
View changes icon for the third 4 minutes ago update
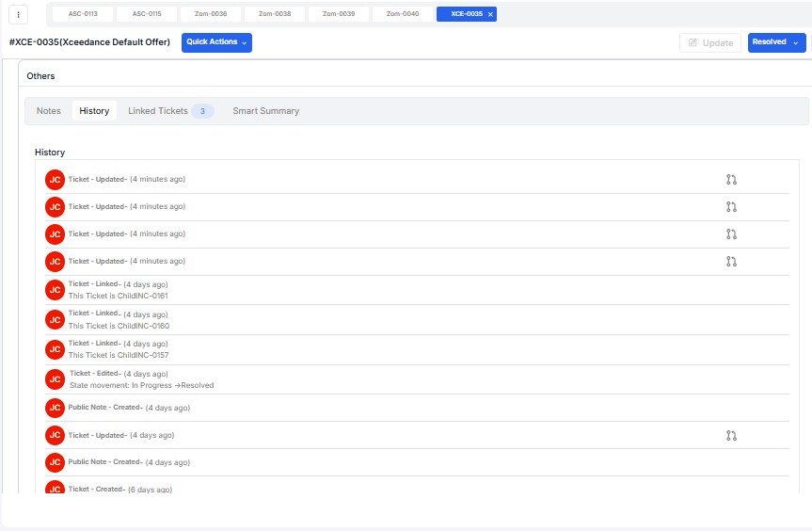[x=731, y=234]
